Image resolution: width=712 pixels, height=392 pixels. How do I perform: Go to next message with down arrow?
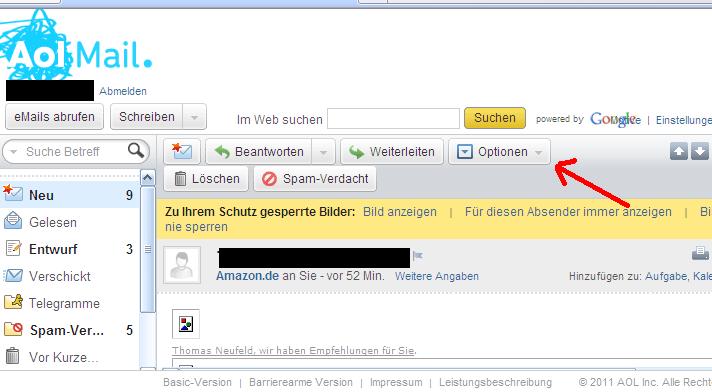[700, 151]
